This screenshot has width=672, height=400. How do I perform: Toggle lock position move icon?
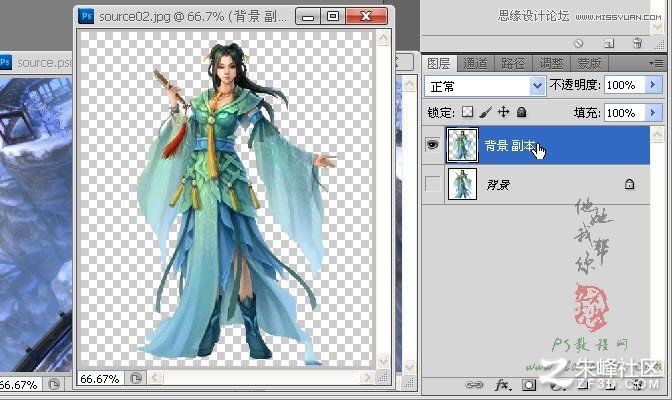(504, 112)
